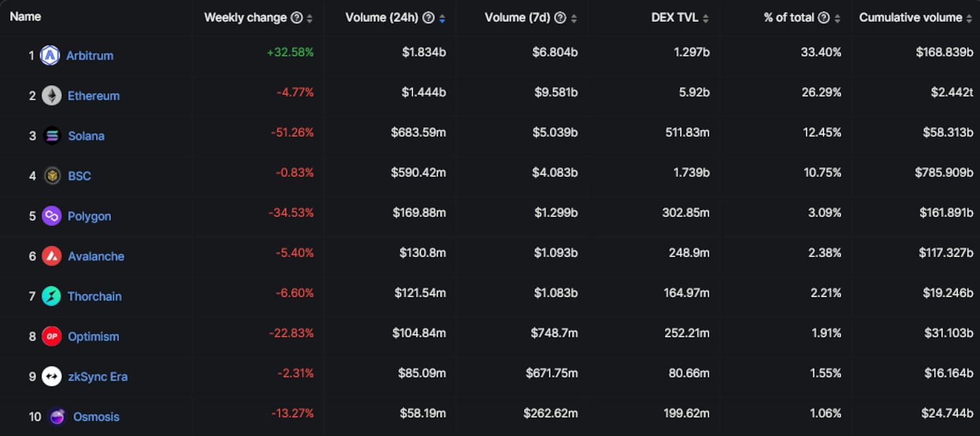Open the Arbitrum chain link
The height and width of the screenshot is (436, 980).
pos(90,56)
